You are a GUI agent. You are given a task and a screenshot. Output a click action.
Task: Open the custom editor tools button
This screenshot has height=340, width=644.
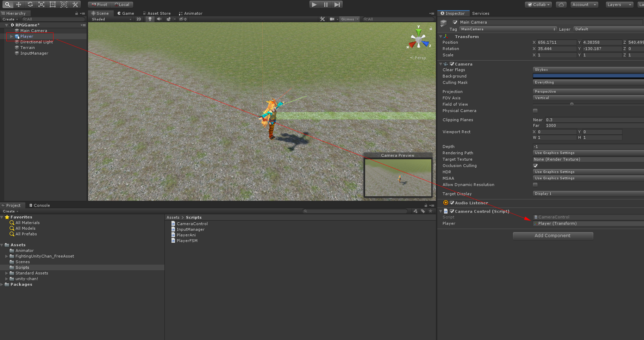click(75, 5)
